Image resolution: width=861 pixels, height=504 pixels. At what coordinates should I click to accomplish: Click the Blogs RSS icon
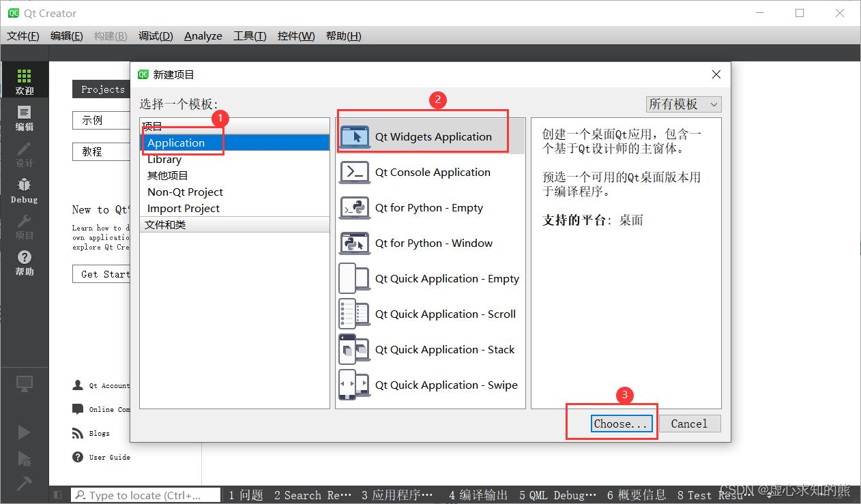click(x=78, y=433)
